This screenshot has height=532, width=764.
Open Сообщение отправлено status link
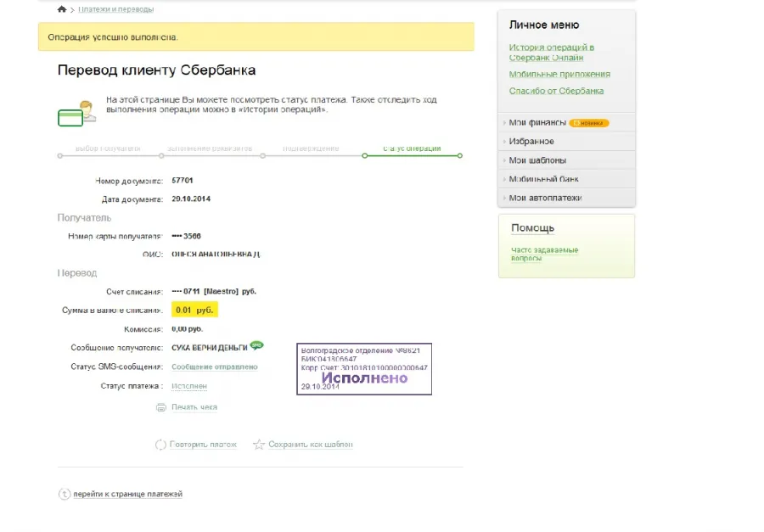pyautogui.click(x=215, y=367)
